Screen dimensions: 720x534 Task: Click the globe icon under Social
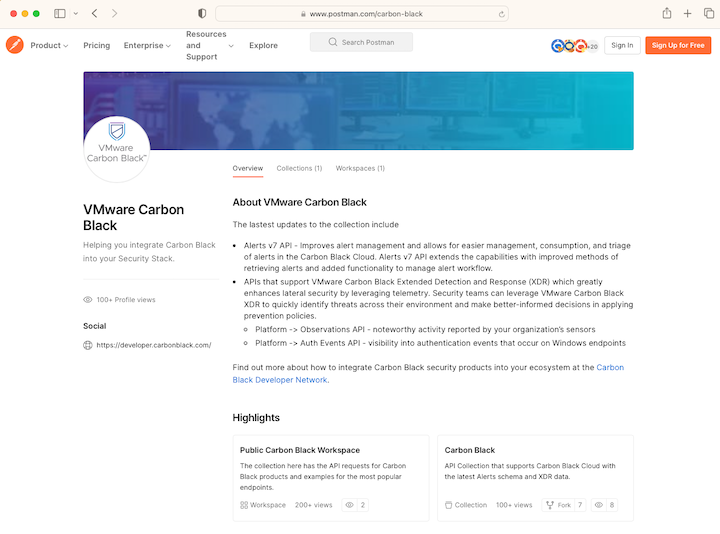coord(88,345)
